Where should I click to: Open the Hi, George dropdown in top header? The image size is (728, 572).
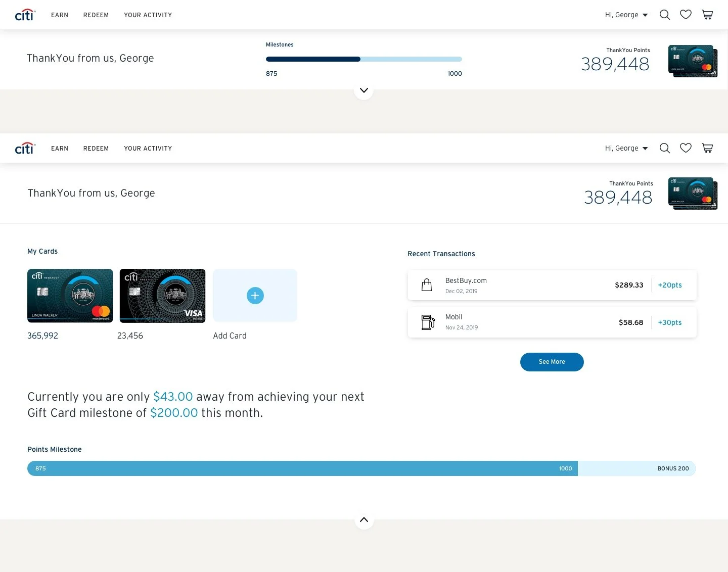tap(626, 15)
